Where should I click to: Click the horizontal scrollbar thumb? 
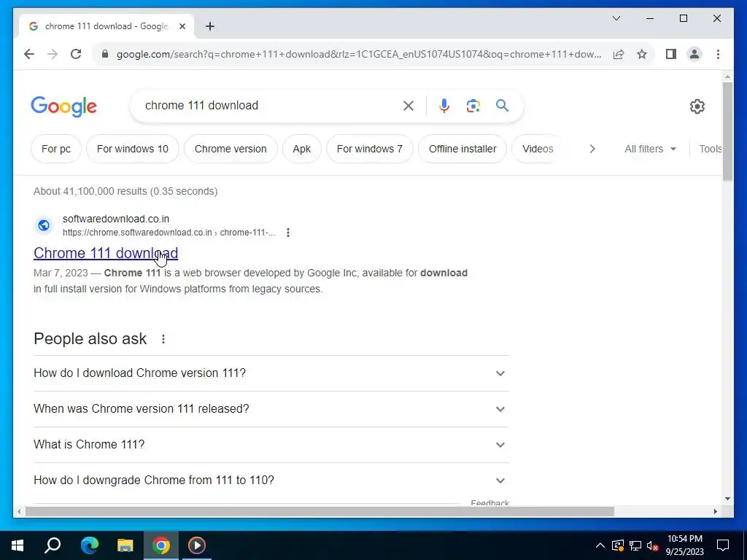320,511
